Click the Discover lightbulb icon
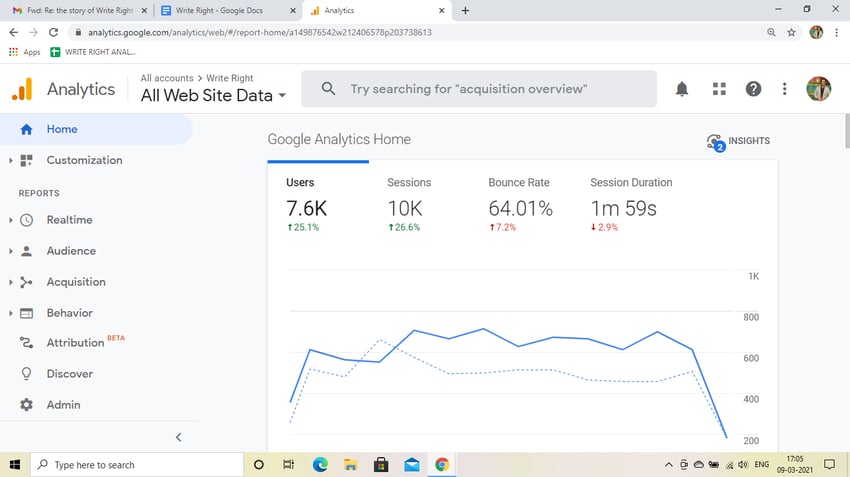Screen dimensions: 850x477 [26, 374]
